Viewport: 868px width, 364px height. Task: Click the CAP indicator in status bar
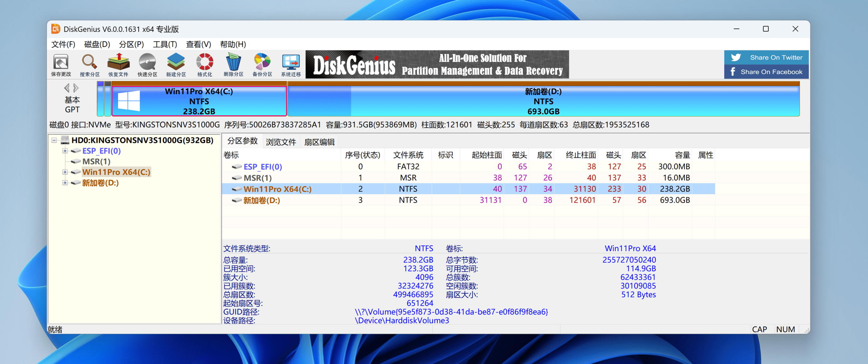click(x=759, y=329)
